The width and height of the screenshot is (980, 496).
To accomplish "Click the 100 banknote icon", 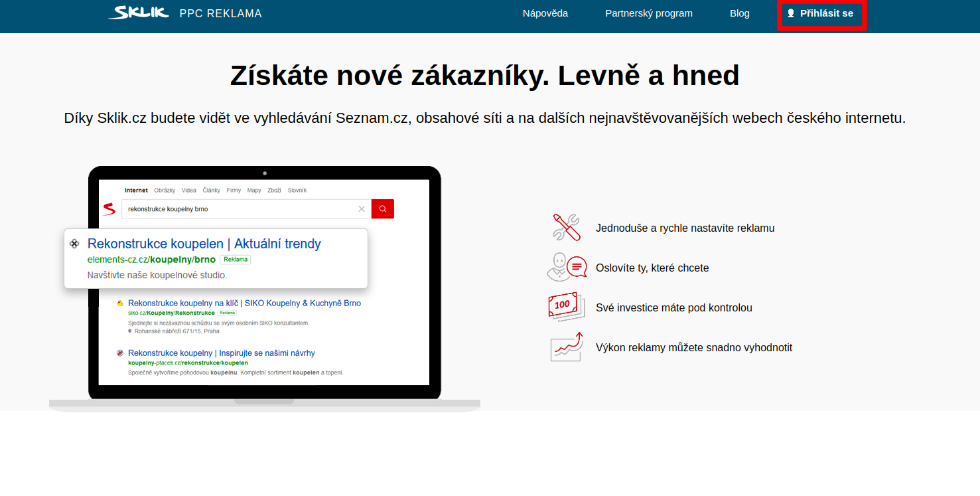I will click(566, 307).
